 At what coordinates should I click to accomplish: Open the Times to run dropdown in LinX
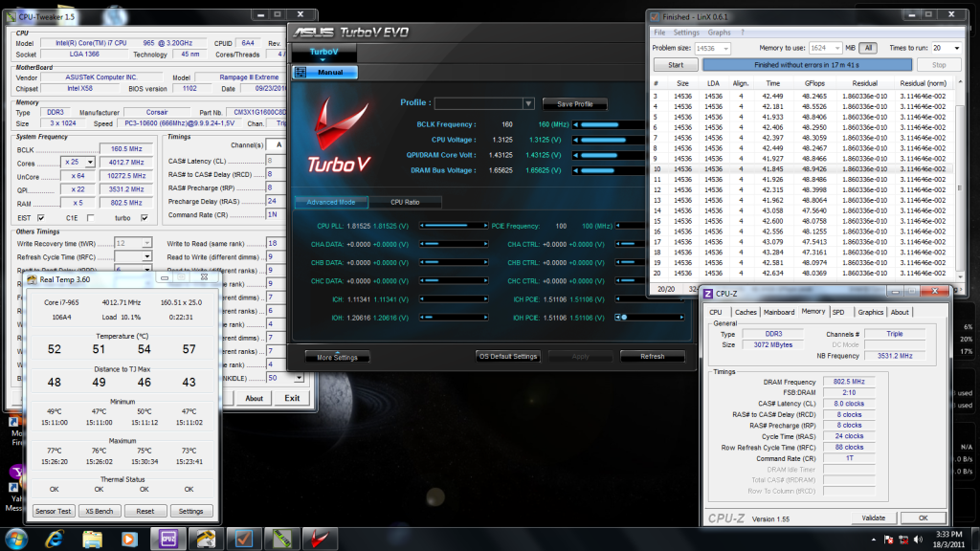click(956, 48)
